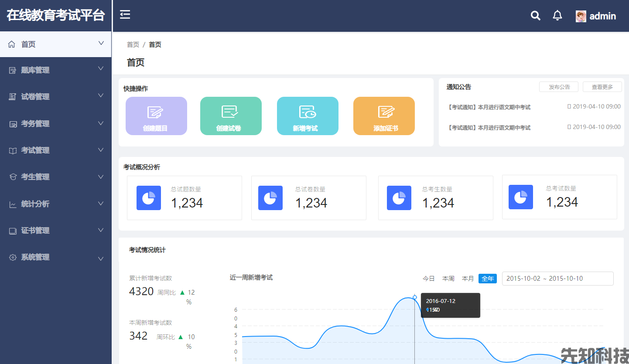629x364 pixels.
Task: Click the 添加证书 quick action card
Action: (384, 116)
